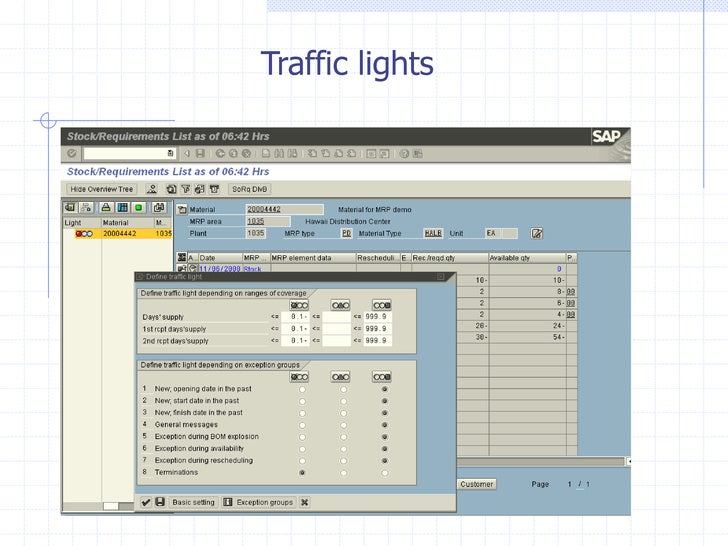Image resolution: width=728 pixels, height=546 pixels.
Task: Click the MRP element data column header
Action: pos(313,258)
